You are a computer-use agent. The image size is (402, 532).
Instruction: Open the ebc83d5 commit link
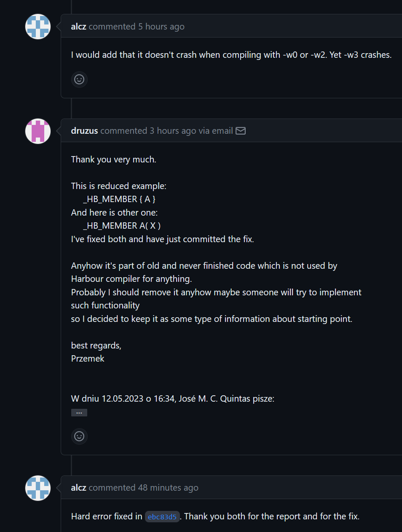[162, 517]
